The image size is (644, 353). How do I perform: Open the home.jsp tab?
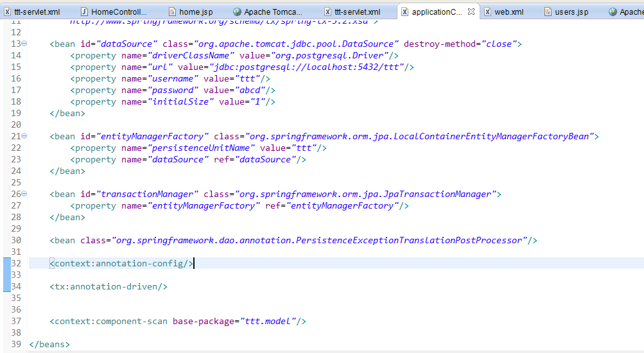194,12
